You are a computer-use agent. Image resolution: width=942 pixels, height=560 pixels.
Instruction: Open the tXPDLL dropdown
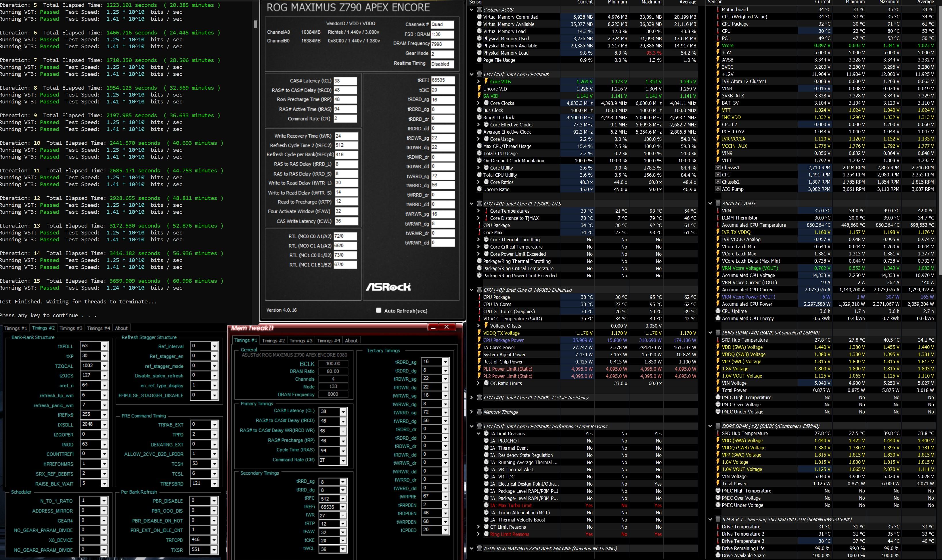[105, 346]
